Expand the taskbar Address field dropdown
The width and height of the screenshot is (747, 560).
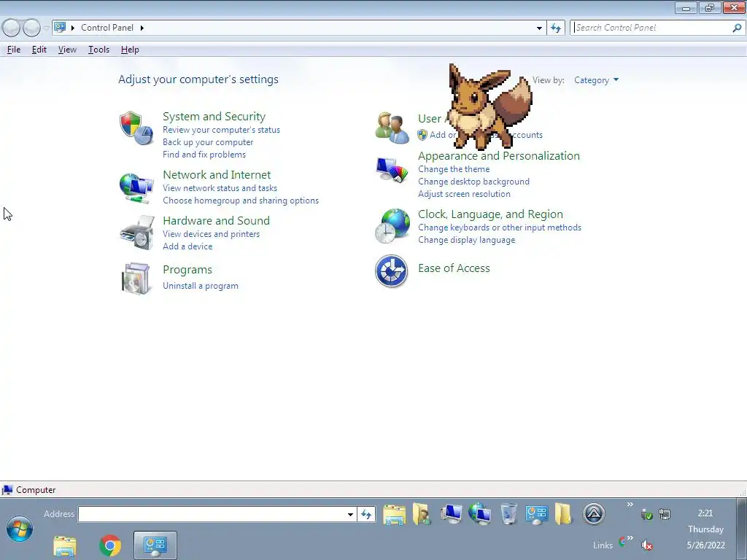click(350, 514)
